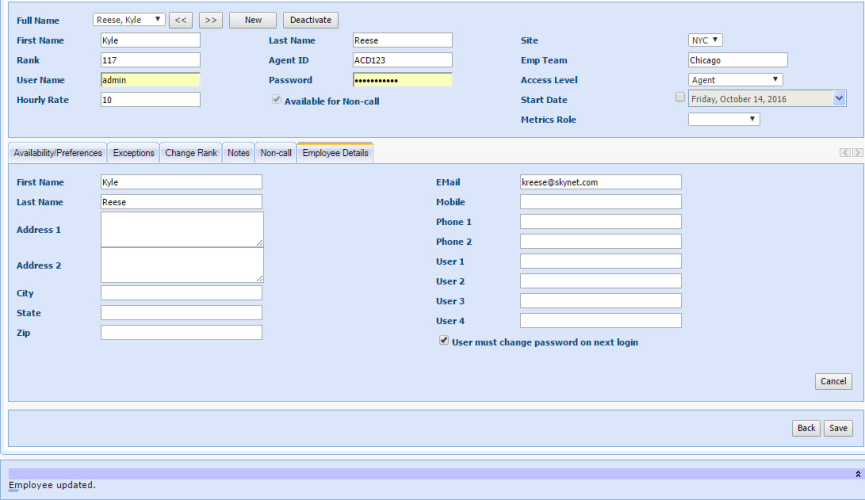Switch to the Availability/Preferences tab
This screenshot has height=500, width=865.
pyautogui.click(x=58, y=153)
